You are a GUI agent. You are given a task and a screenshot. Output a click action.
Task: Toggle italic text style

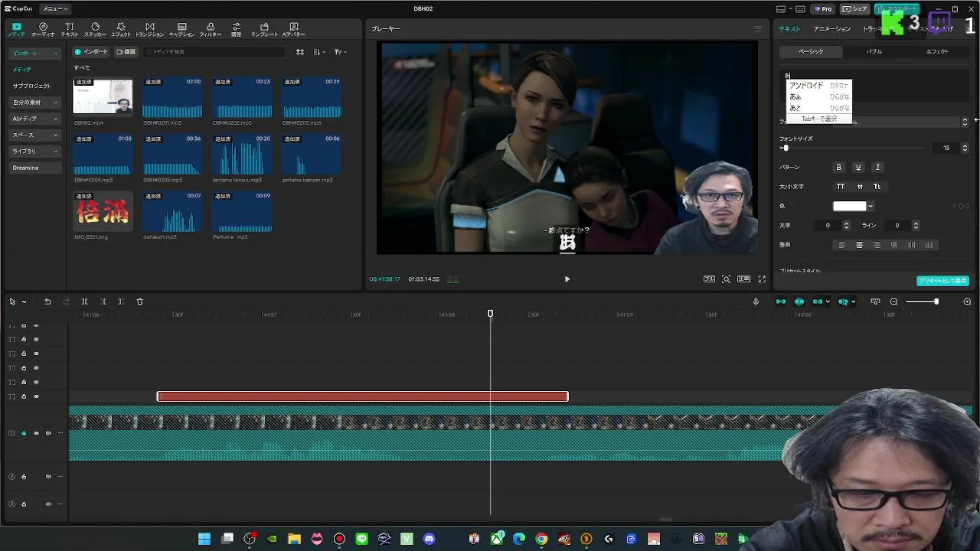[878, 168]
